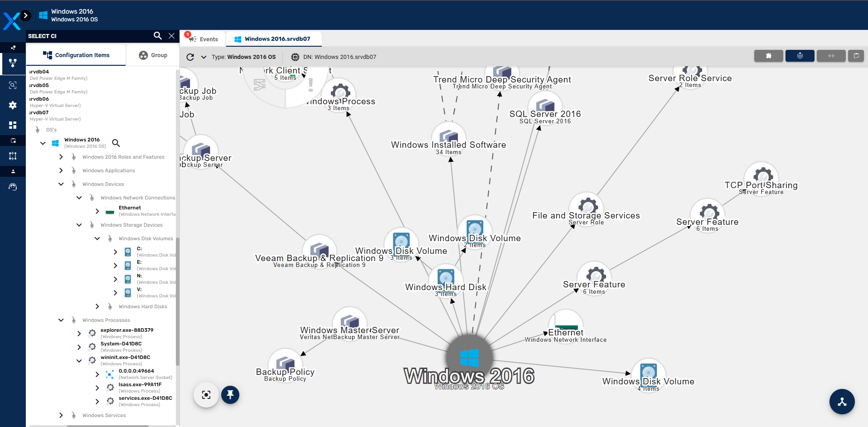This screenshot has width=868, height=427.
Task: Click the search magnifier in SELECT CI header
Action: [x=157, y=36]
